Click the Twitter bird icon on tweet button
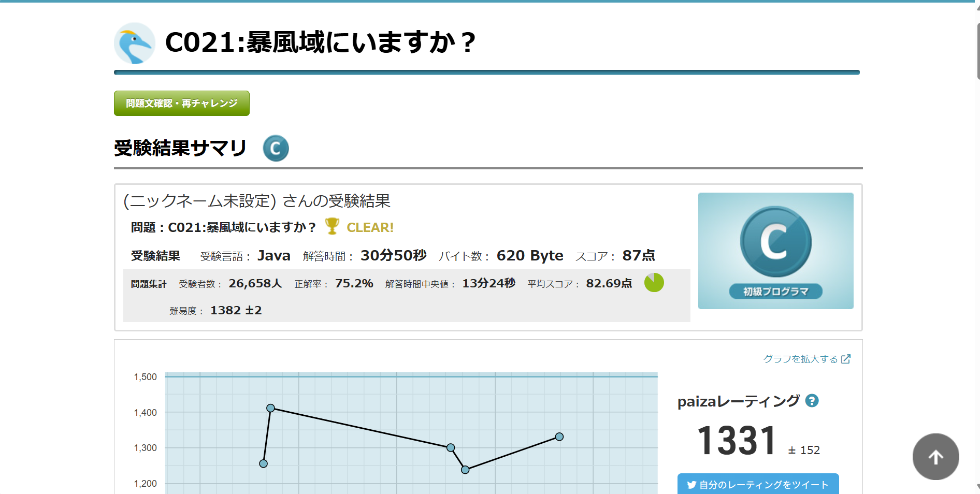 691,485
